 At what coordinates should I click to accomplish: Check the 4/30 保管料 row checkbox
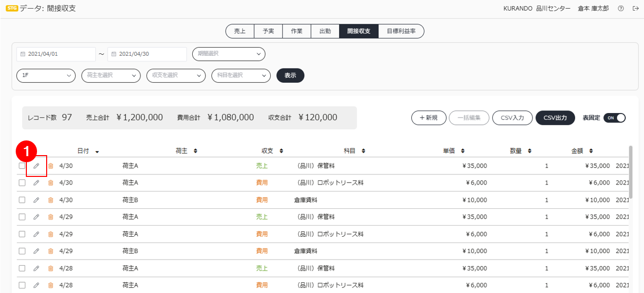point(22,166)
